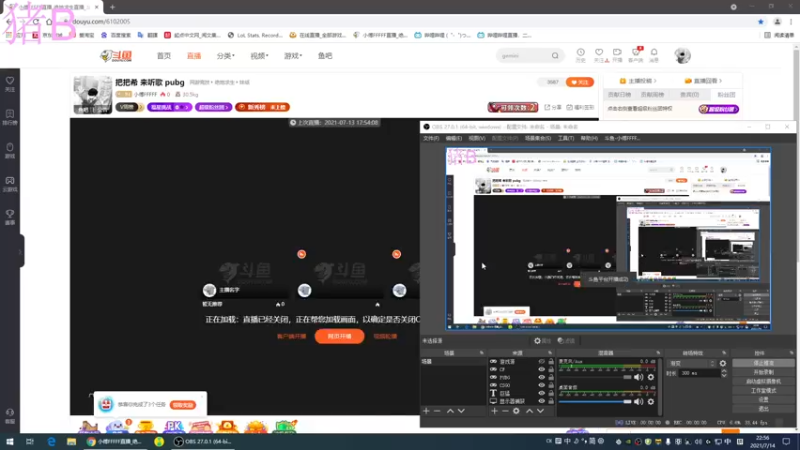Open microphone channel settings gear
The image size is (800, 450).
[651, 377]
